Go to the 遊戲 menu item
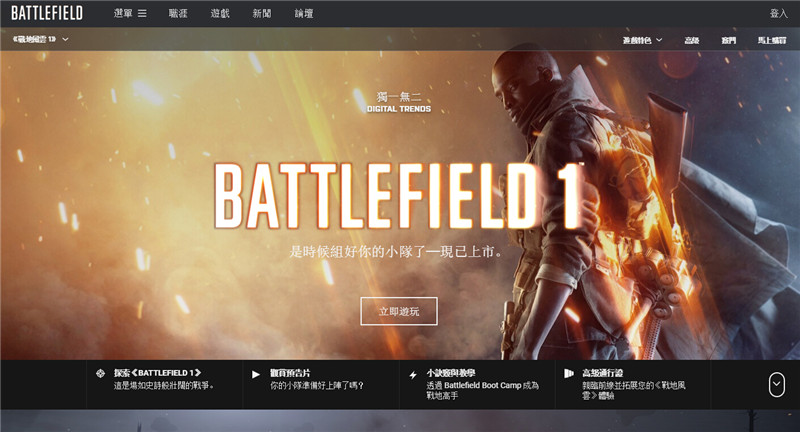 pyautogui.click(x=220, y=13)
